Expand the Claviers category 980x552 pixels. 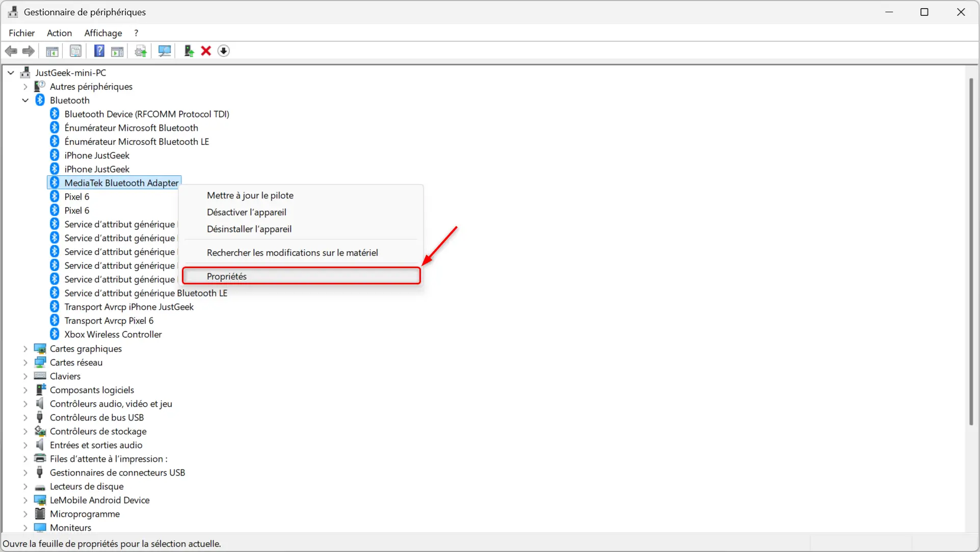[x=25, y=376]
